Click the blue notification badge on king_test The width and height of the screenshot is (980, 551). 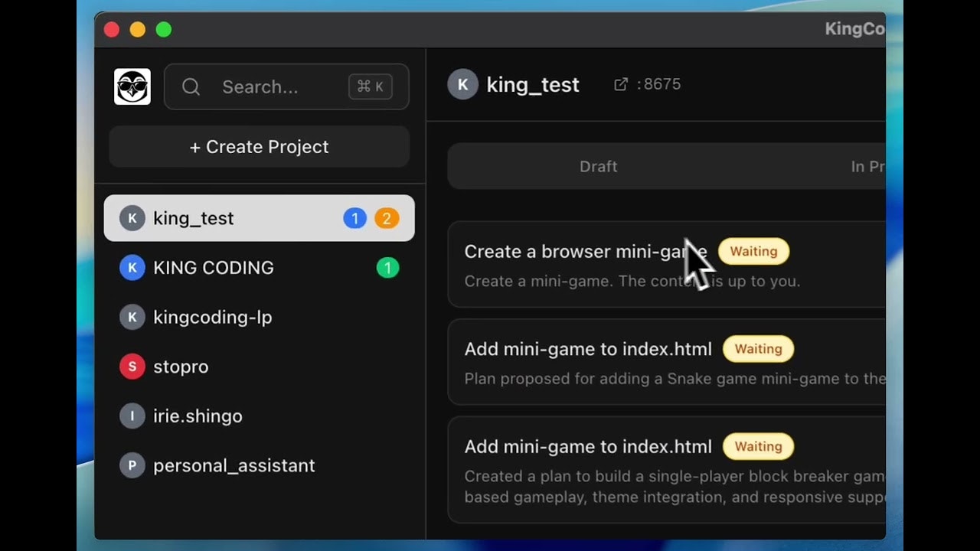(x=354, y=218)
